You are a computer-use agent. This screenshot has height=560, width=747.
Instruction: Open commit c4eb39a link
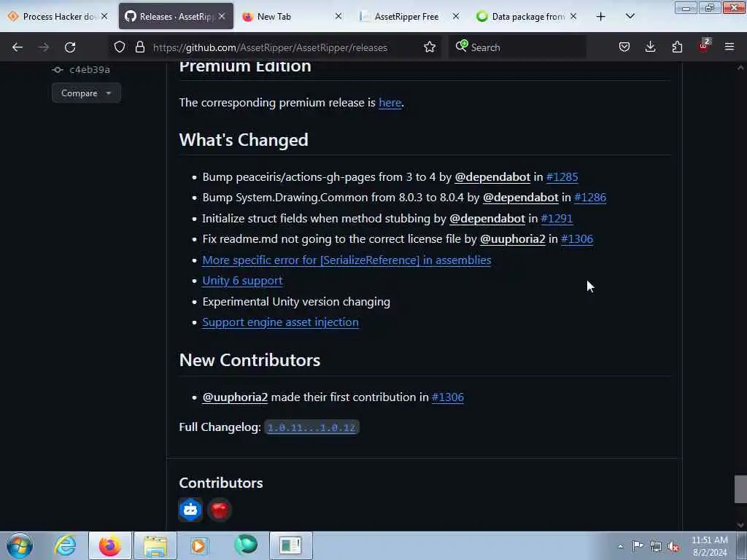tap(90, 69)
